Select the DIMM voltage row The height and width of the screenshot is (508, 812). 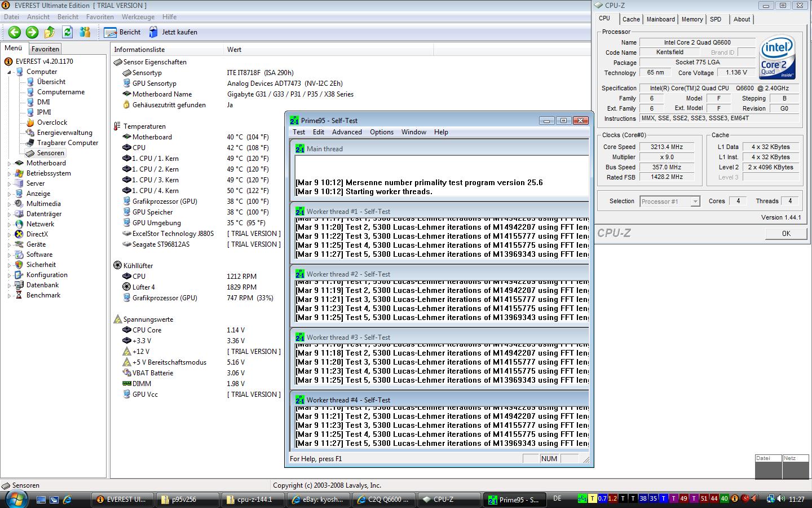coord(196,384)
